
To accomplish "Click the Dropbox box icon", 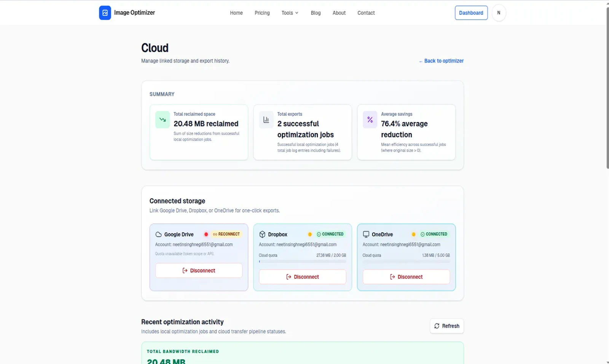I will coord(262,234).
